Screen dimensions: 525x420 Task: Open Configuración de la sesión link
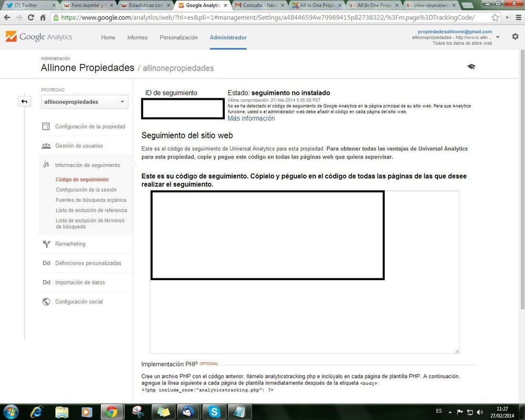86,189
